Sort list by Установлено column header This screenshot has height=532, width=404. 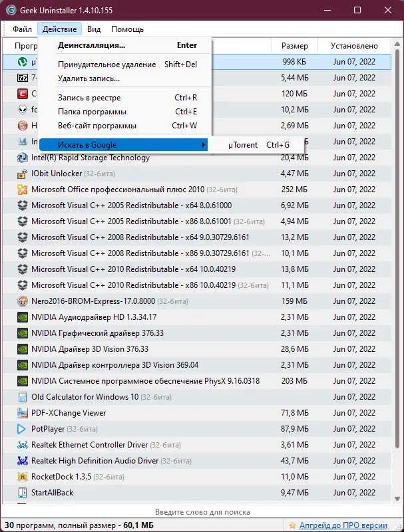[x=356, y=47]
